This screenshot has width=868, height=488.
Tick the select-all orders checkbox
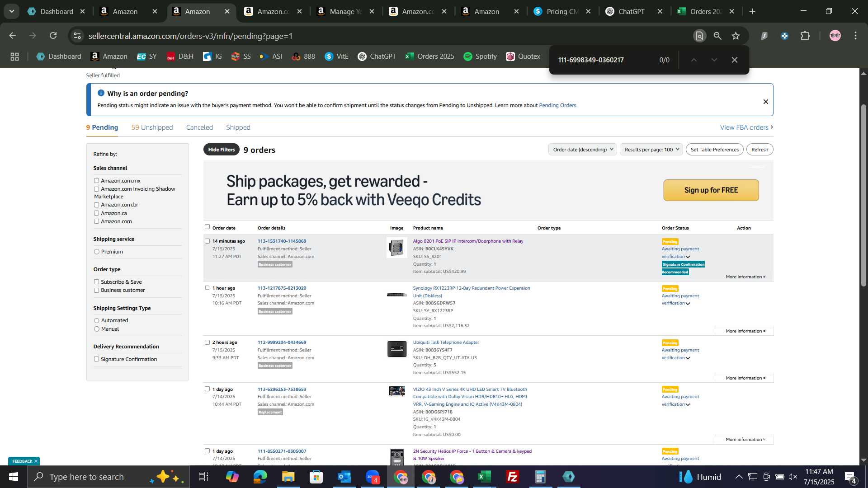pos(207,227)
